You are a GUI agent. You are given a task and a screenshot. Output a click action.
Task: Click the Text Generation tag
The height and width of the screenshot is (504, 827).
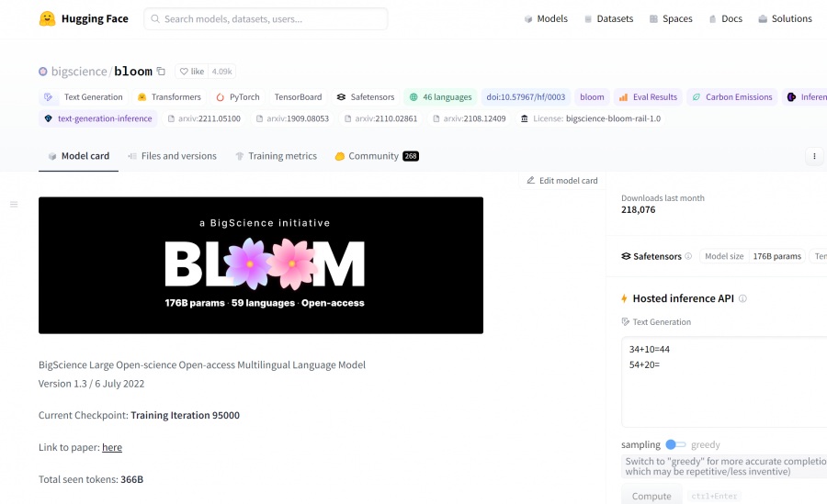(84, 97)
